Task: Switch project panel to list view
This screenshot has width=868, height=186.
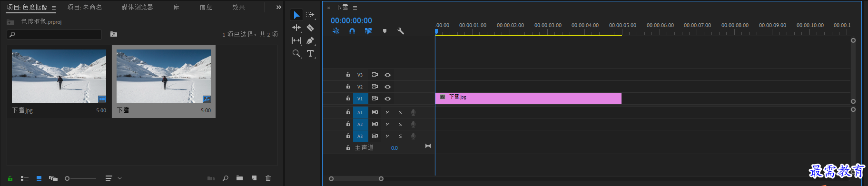Action: 25,178
